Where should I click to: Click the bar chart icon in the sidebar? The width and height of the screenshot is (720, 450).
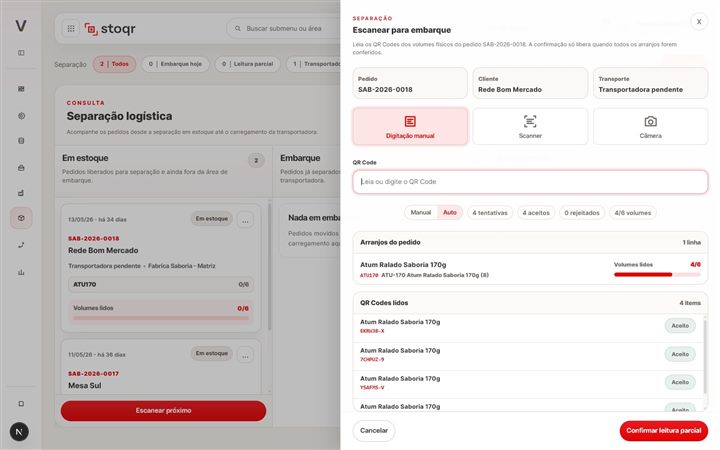pyautogui.click(x=21, y=272)
